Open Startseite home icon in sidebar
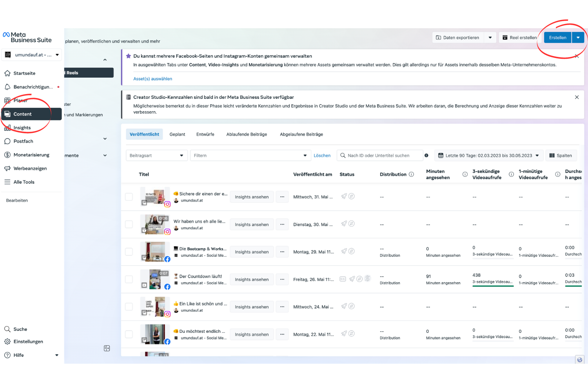588x392 pixels. point(7,73)
